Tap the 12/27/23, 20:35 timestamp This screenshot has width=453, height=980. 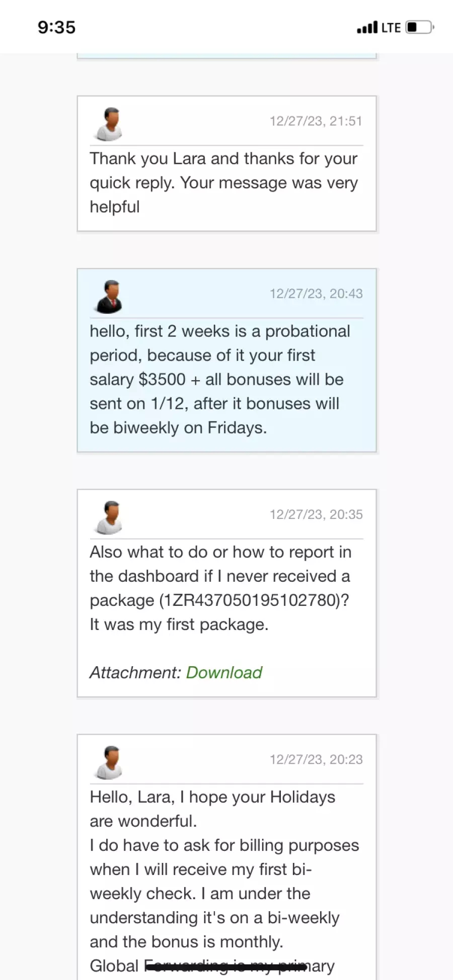(316, 514)
